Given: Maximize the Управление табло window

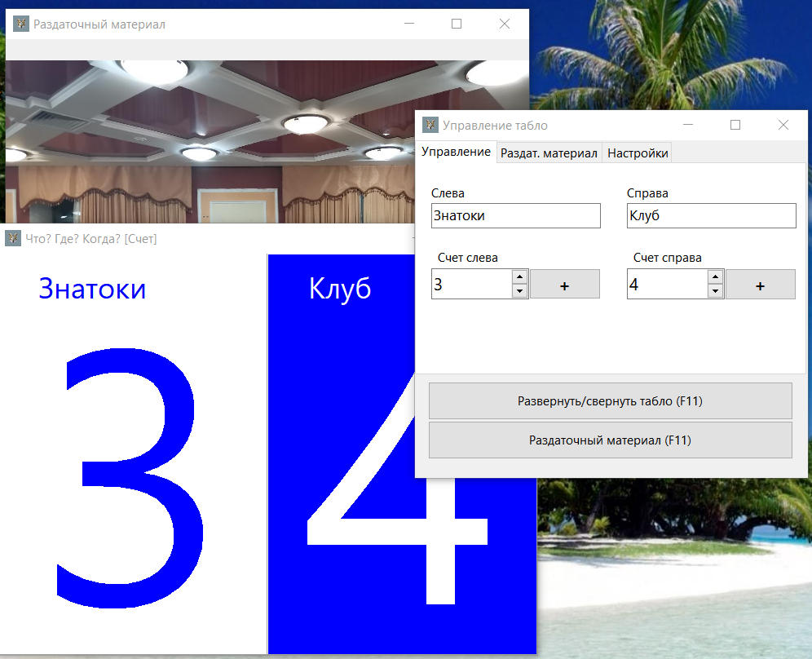Looking at the screenshot, I should point(735,125).
